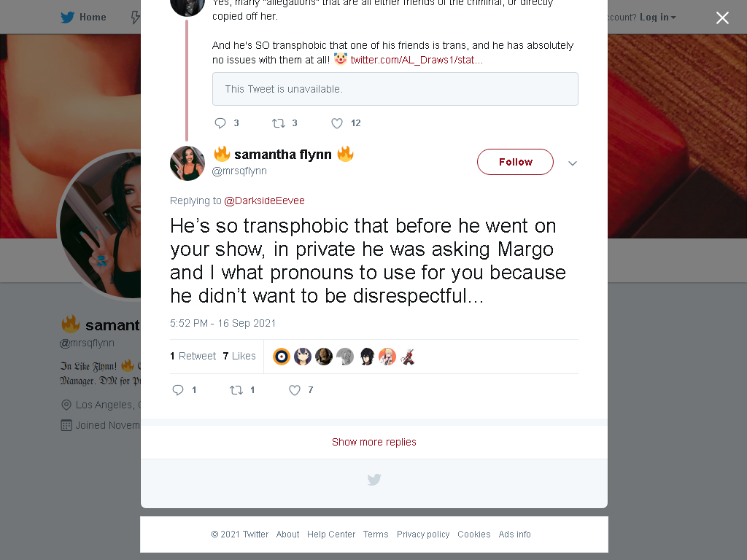View the 7 Likes list
This screenshot has width=747, height=560.
click(x=239, y=356)
